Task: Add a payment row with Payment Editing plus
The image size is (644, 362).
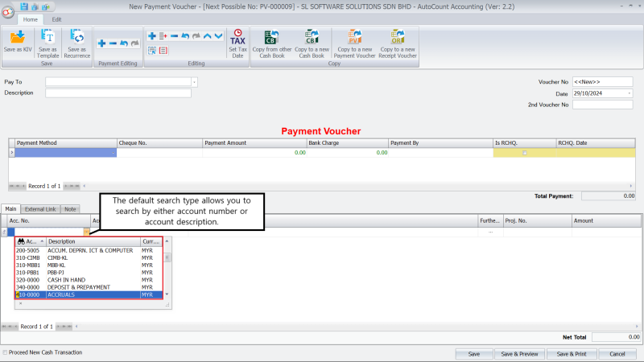Action: click(102, 43)
